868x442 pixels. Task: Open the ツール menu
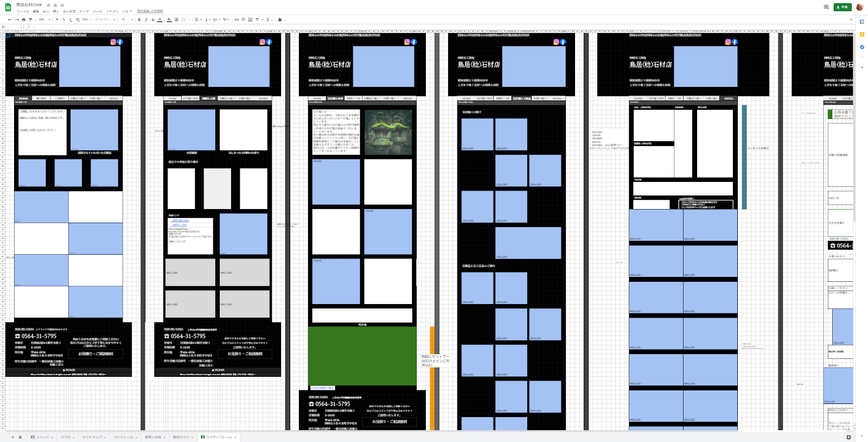97,11
